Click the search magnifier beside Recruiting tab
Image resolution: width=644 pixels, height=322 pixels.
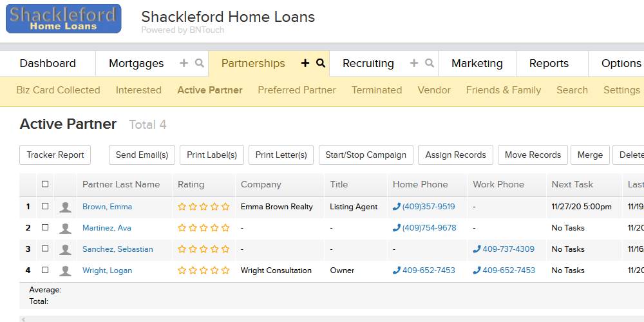(x=430, y=63)
